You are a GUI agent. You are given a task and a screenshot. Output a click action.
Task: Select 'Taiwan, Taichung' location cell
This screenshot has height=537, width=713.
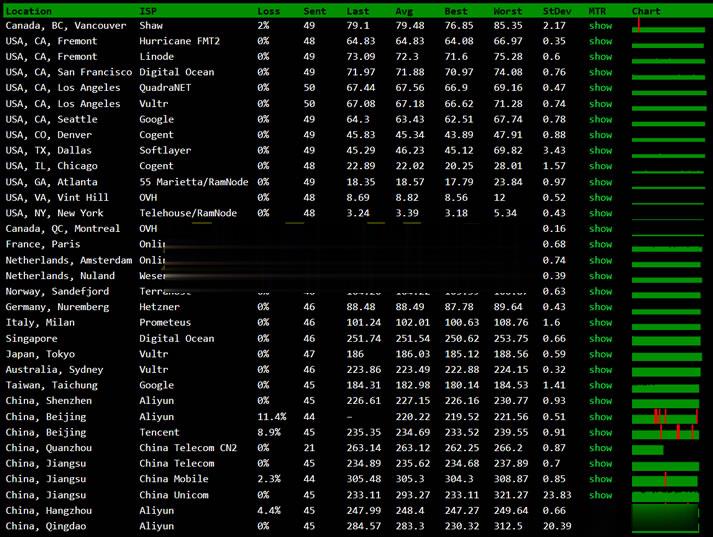click(x=51, y=385)
